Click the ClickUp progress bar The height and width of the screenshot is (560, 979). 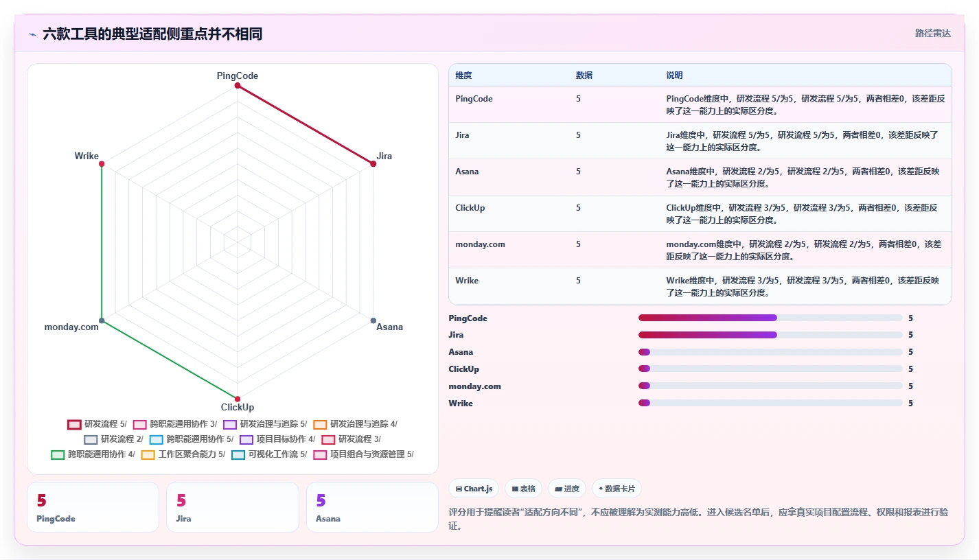tap(770, 369)
